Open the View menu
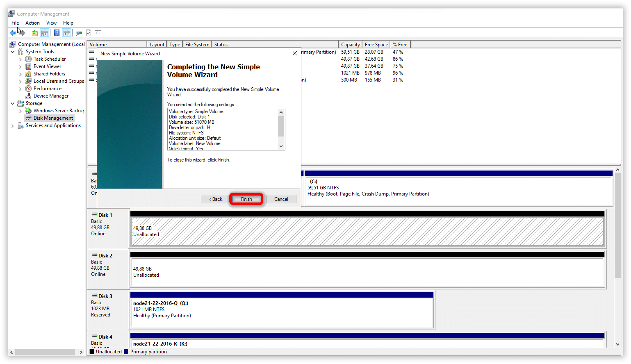Image resolution: width=631 pixels, height=364 pixels. 51,23
